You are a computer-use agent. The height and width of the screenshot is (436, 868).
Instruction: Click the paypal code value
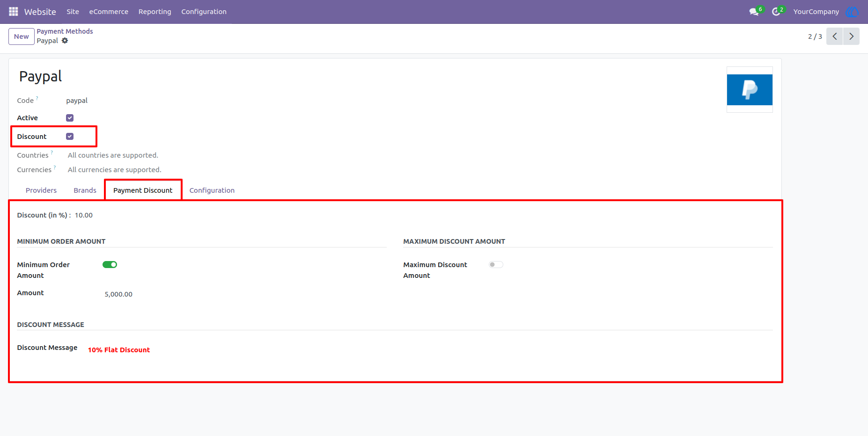77,101
